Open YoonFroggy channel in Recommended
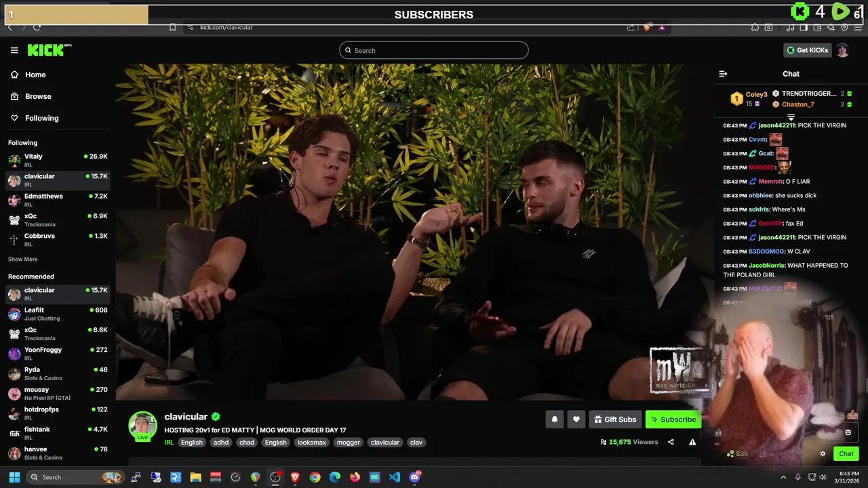Screen dimensions: 868x488 (x=58, y=353)
